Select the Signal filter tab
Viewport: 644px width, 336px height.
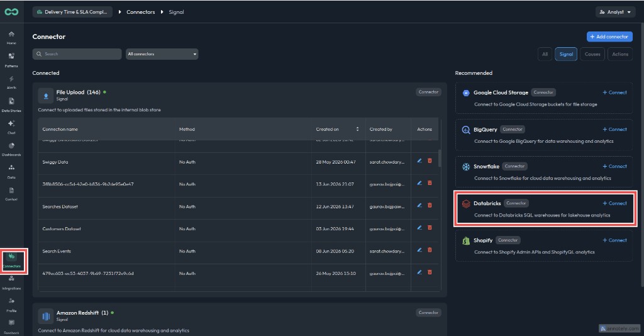pyautogui.click(x=566, y=54)
